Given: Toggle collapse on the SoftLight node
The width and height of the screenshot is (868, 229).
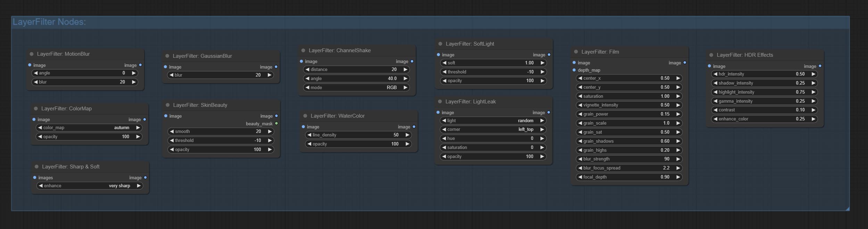Looking at the screenshot, I should (x=440, y=44).
